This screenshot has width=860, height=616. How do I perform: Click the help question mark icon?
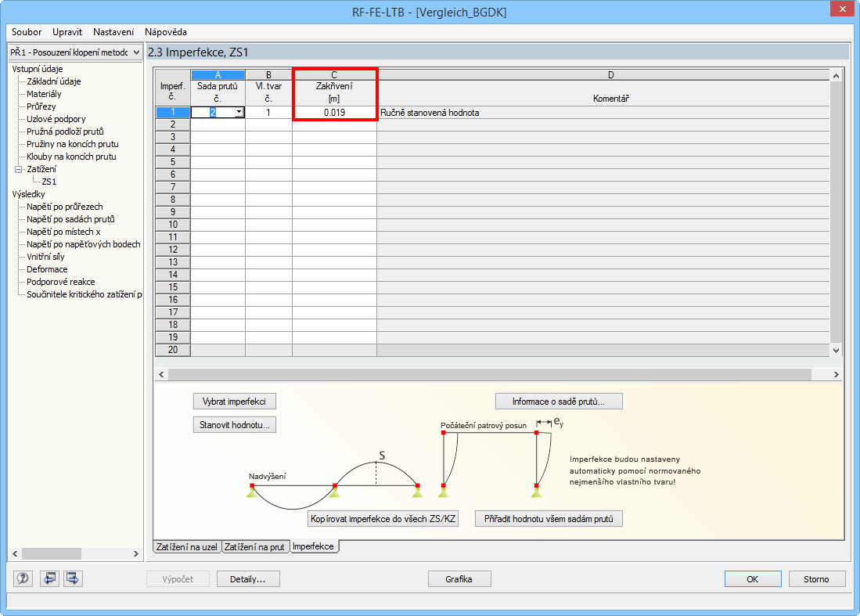(x=23, y=578)
